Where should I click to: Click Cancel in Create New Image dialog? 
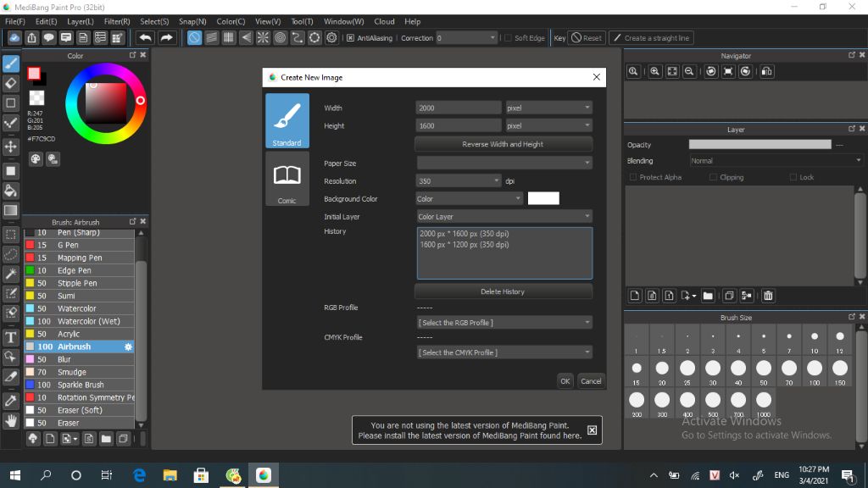point(591,381)
